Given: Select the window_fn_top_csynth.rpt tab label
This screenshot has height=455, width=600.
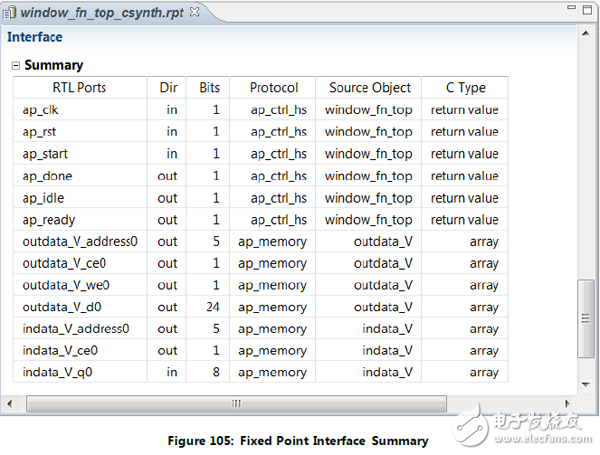Looking at the screenshot, I should click(100, 11).
